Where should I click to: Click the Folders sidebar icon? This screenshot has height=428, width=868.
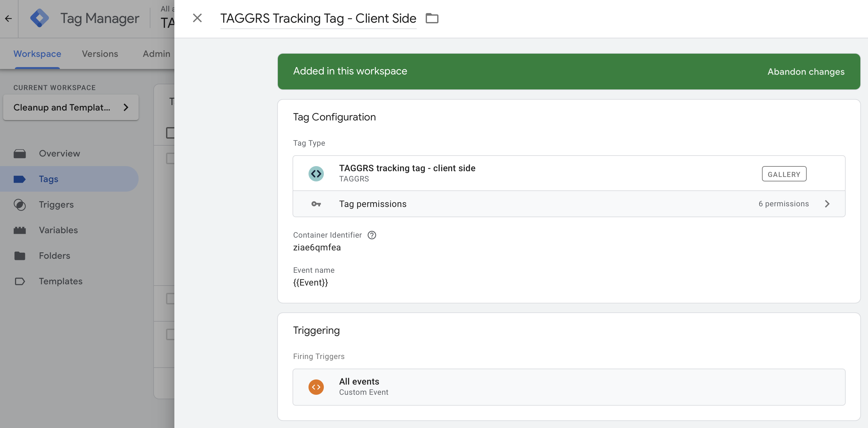(19, 256)
